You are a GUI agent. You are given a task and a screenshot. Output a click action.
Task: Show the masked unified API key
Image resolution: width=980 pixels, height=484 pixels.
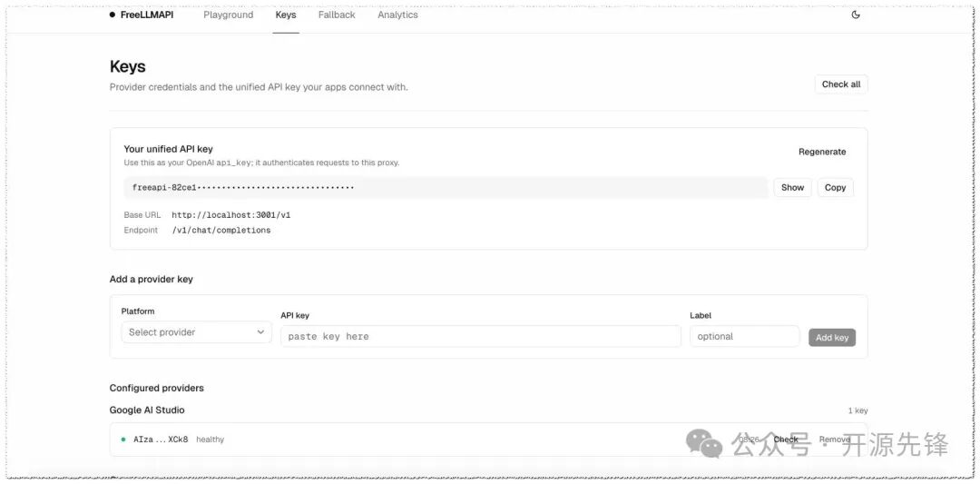(792, 188)
